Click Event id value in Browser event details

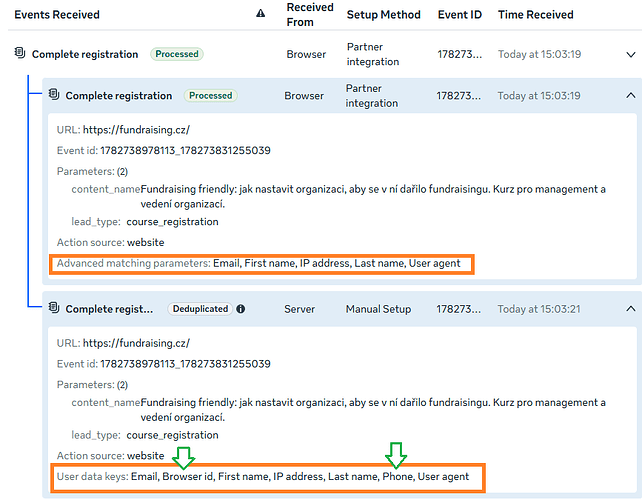[185, 150]
